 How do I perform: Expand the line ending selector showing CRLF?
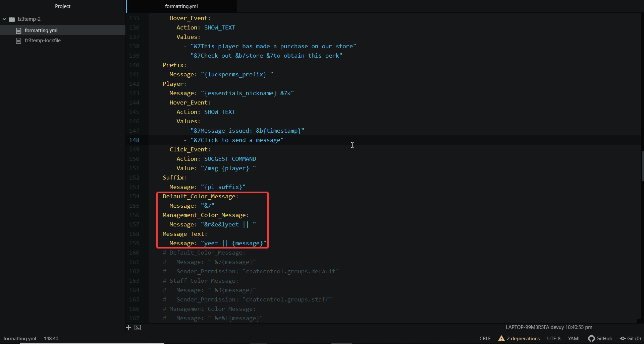[x=485, y=338]
